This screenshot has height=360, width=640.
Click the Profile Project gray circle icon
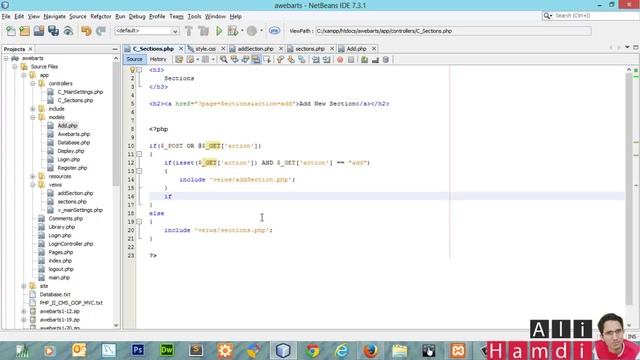(252, 31)
